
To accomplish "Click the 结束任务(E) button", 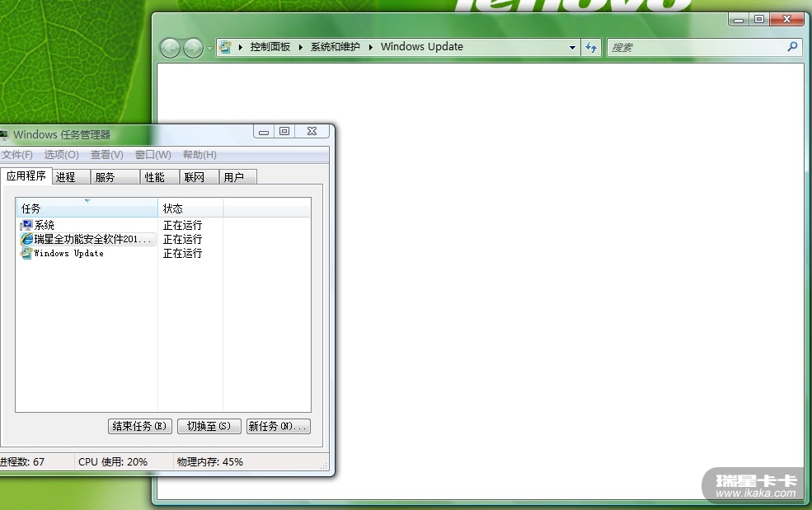I will pos(140,426).
